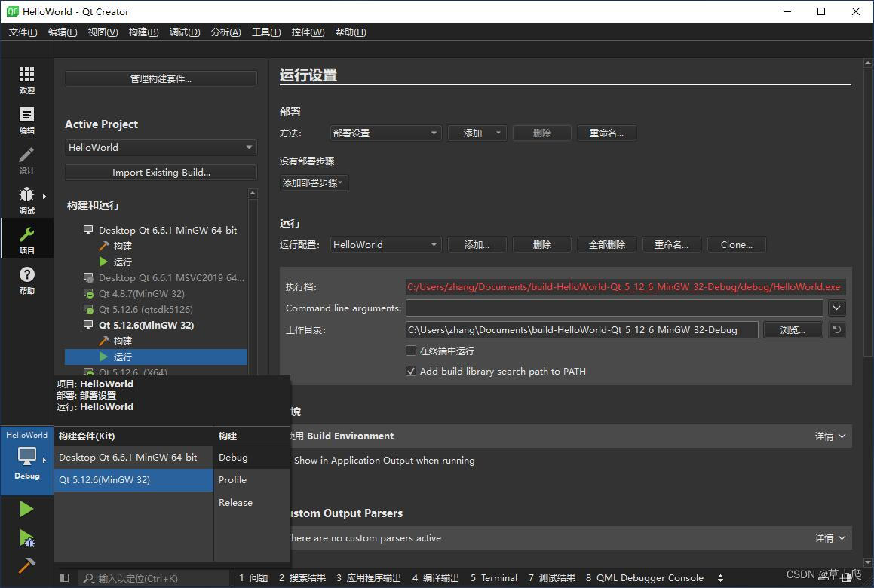
Task: Enable the 在终端中运行 checkbox
Action: click(411, 350)
